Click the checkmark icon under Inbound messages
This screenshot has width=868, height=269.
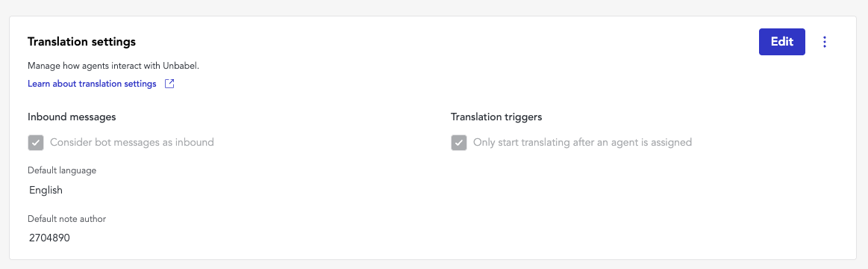pyautogui.click(x=35, y=143)
